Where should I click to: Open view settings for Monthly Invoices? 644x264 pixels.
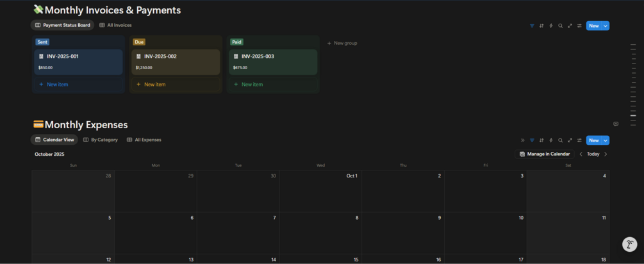pos(579,26)
